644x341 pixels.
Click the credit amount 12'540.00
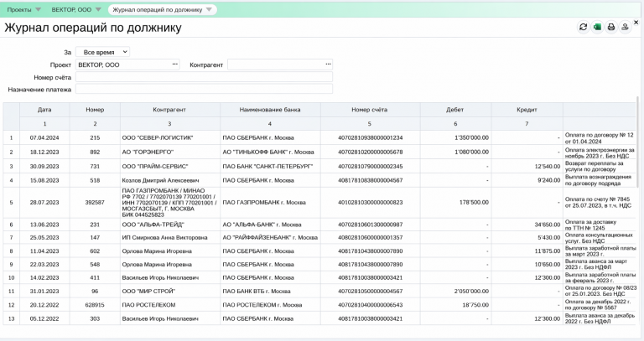[x=548, y=166]
